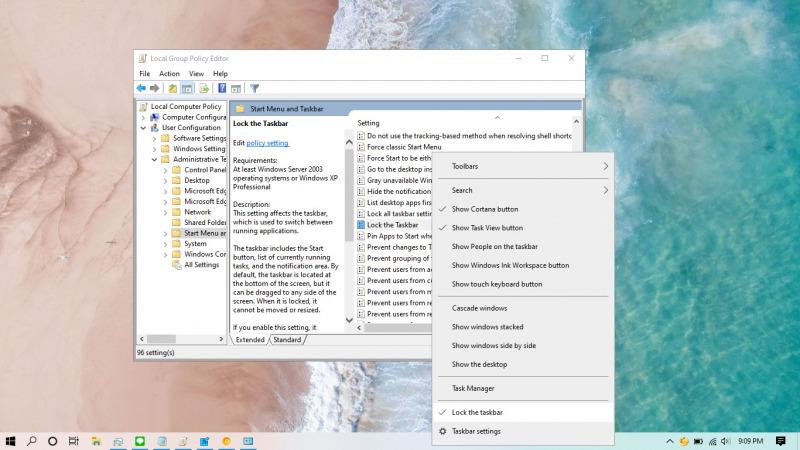Screen dimensions: 800x450
Task: Click the Start Menu and Taskbar header folder icon
Action: coord(240,109)
